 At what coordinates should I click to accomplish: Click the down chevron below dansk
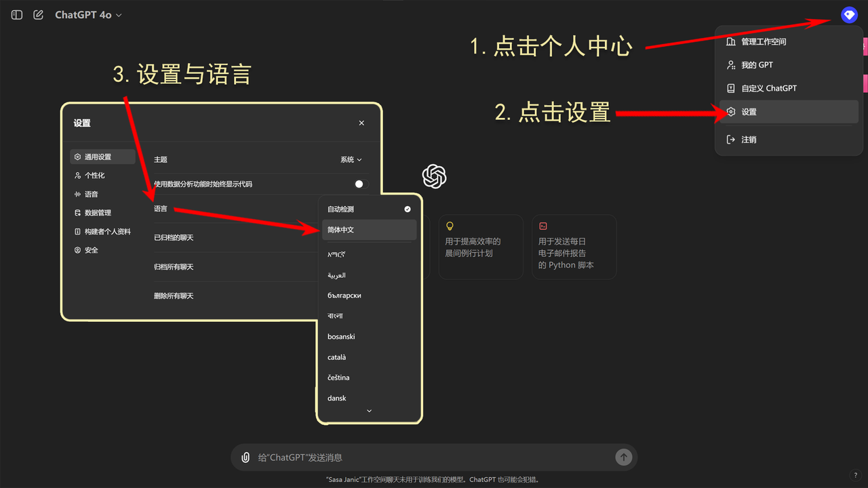point(370,411)
